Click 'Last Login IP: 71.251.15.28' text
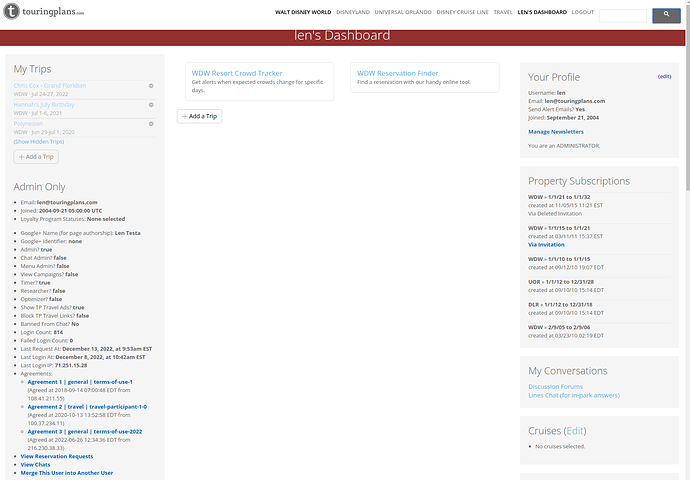 coord(54,365)
